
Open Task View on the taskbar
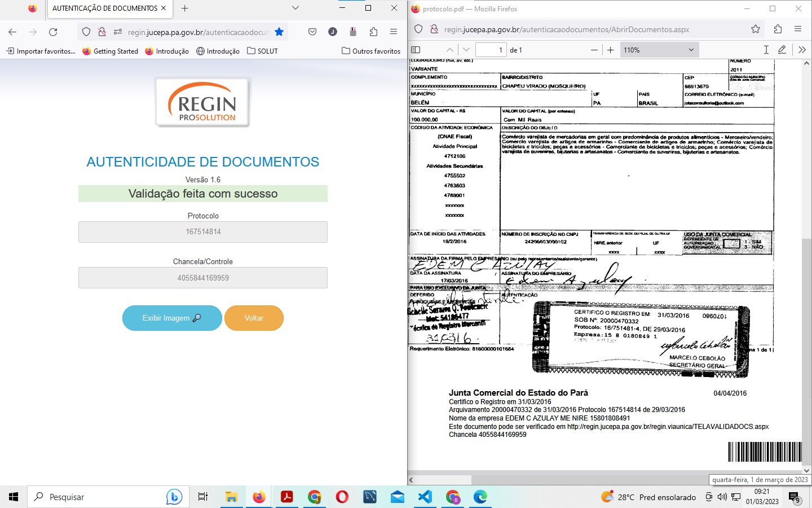pyautogui.click(x=203, y=497)
